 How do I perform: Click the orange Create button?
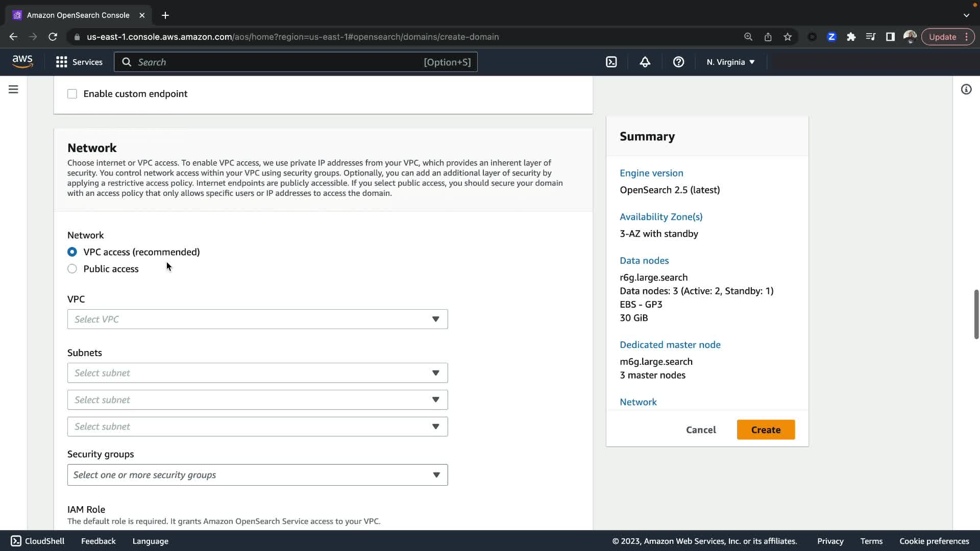pyautogui.click(x=766, y=430)
